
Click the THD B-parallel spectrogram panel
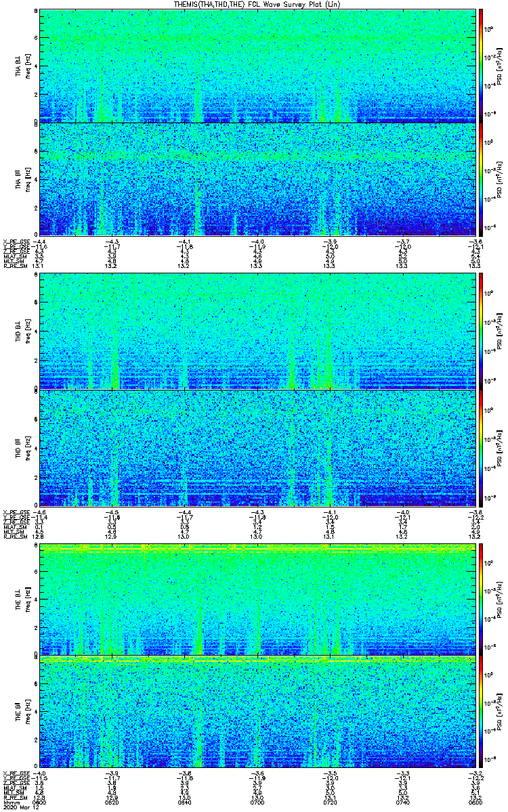pyautogui.click(x=257, y=447)
